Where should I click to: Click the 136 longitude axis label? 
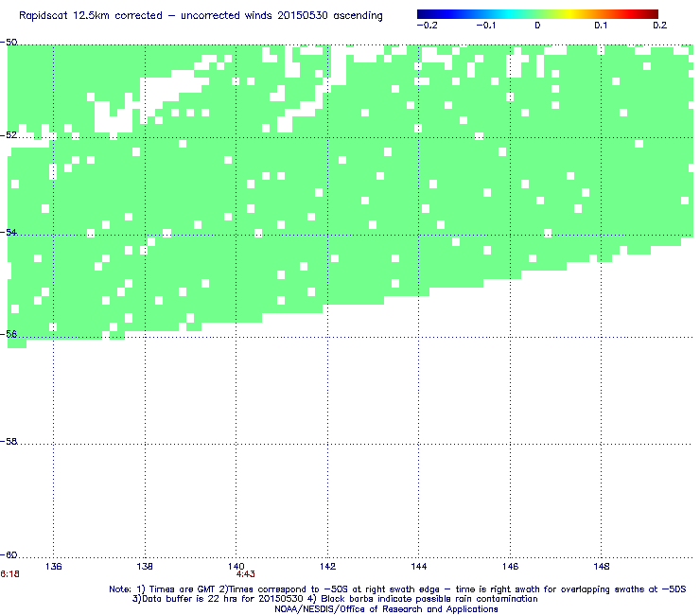pos(54,567)
